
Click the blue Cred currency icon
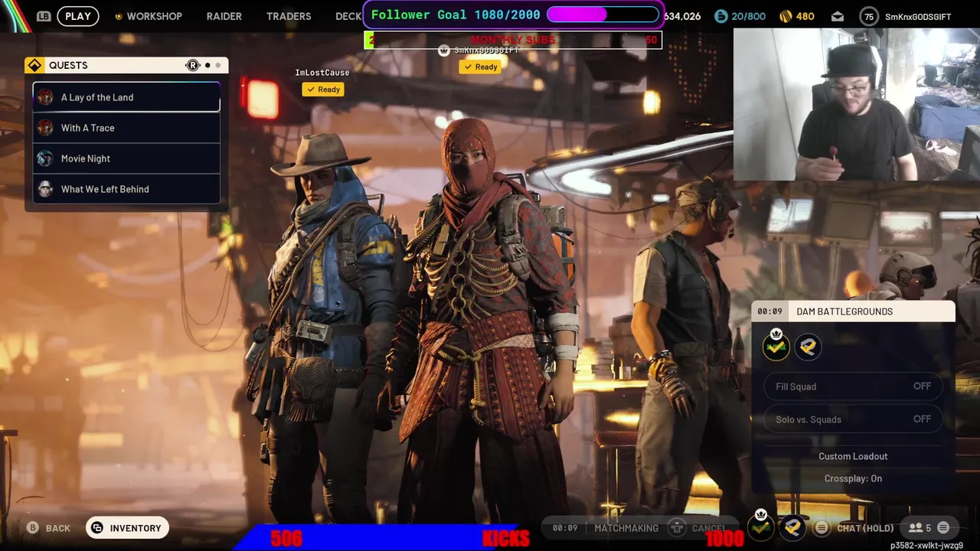point(720,16)
